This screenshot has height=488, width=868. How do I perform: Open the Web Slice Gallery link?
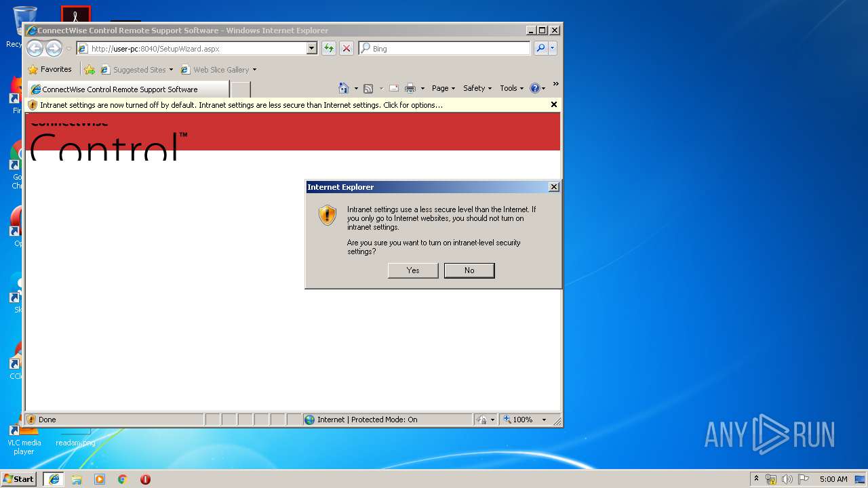pos(219,69)
